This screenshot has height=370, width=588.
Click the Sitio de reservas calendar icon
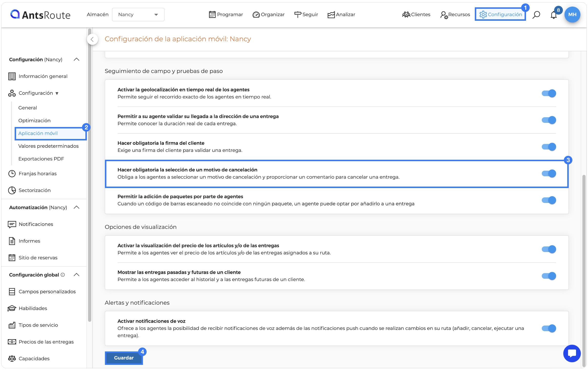pyautogui.click(x=12, y=258)
